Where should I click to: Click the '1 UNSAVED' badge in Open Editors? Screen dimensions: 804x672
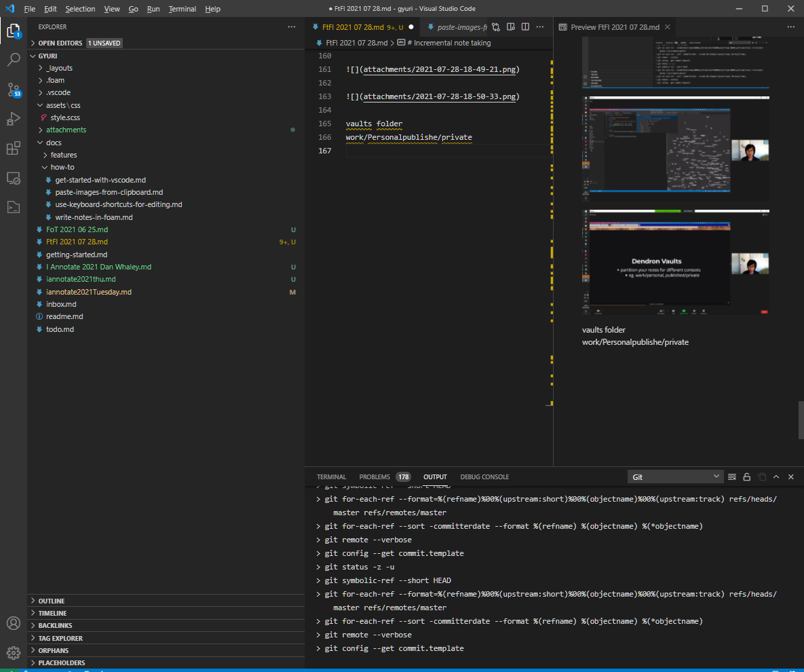[x=104, y=43]
